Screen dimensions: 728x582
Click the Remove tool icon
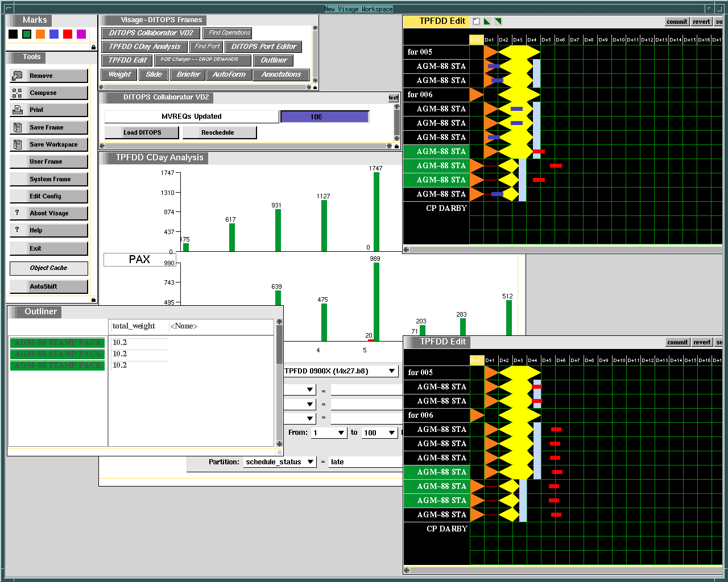(x=17, y=76)
